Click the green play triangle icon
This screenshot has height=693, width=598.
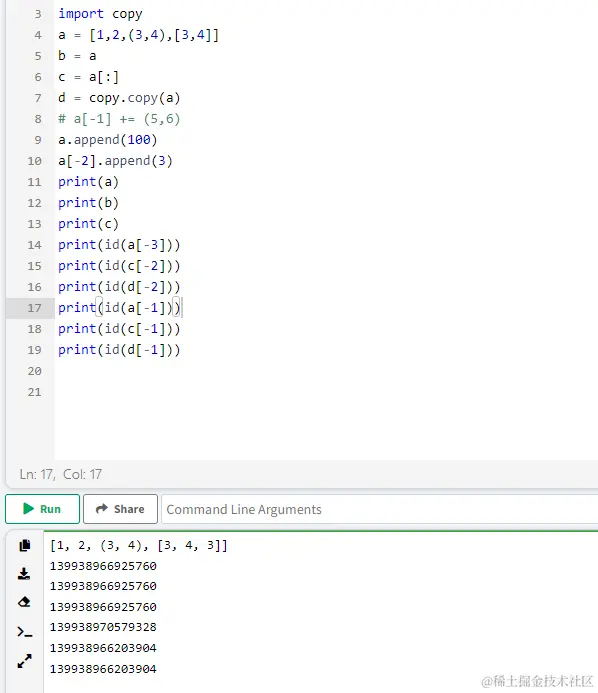point(29,509)
